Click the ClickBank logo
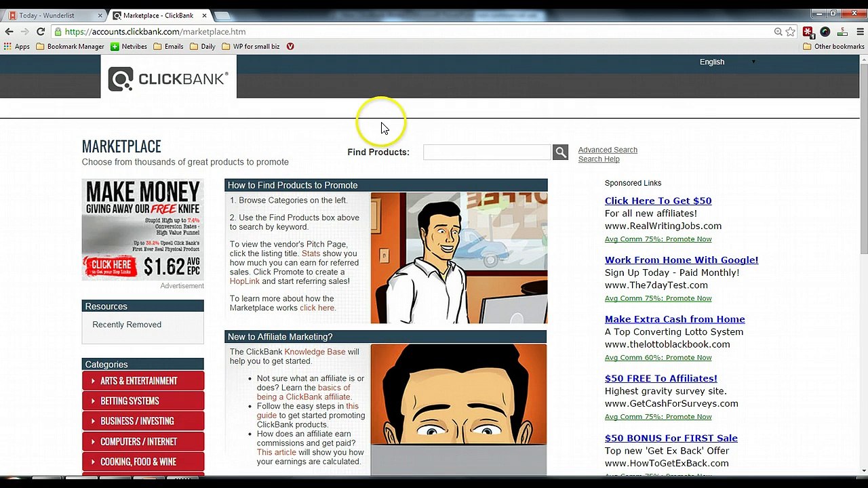This screenshot has height=488, width=868. [168, 79]
